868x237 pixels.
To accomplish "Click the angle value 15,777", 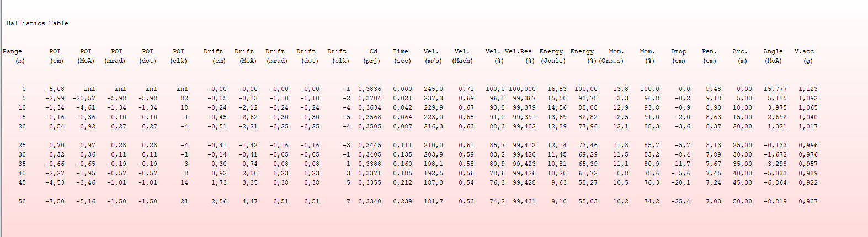I will [x=775, y=89].
